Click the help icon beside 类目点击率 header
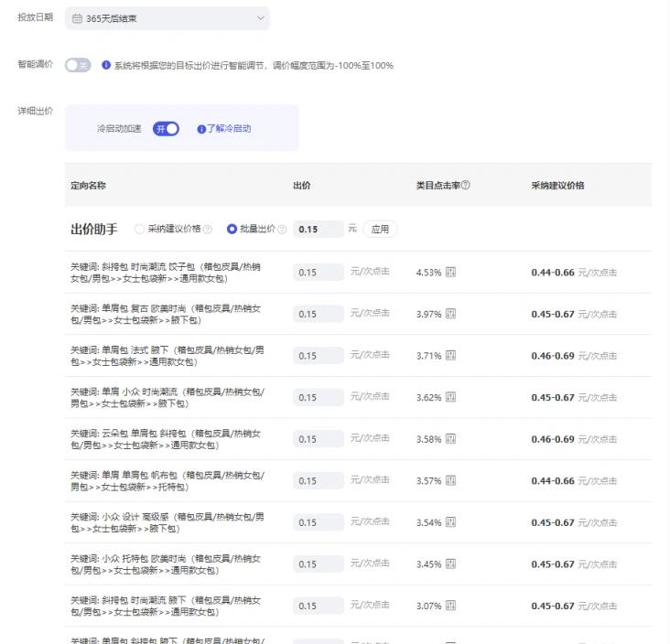 click(466, 186)
